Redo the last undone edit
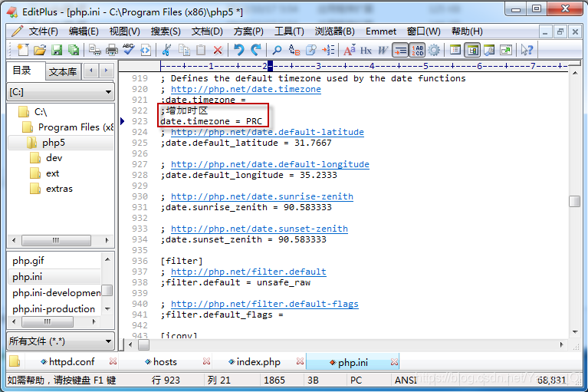The image size is (588, 392). click(x=256, y=50)
